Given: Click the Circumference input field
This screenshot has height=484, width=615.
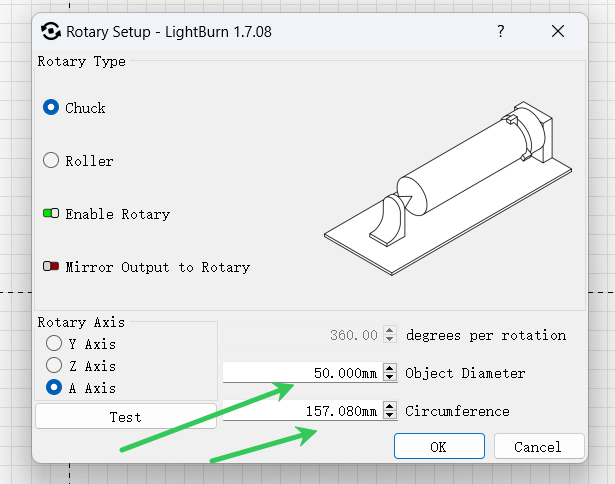Looking at the screenshot, I should pos(302,411).
